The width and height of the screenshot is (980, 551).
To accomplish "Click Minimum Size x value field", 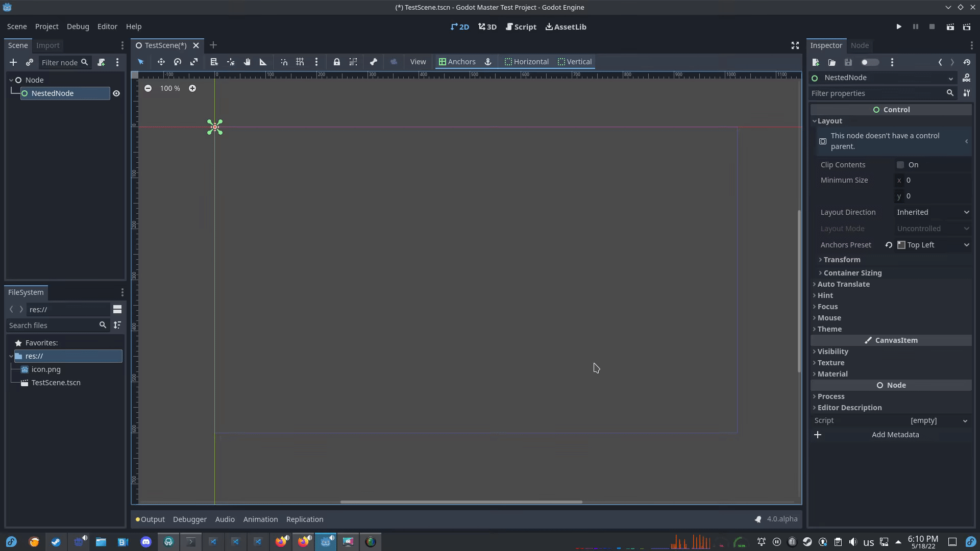I will pos(933,180).
